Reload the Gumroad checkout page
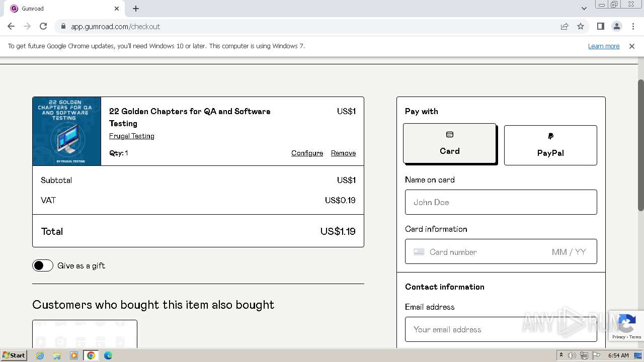 coord(43,27)
